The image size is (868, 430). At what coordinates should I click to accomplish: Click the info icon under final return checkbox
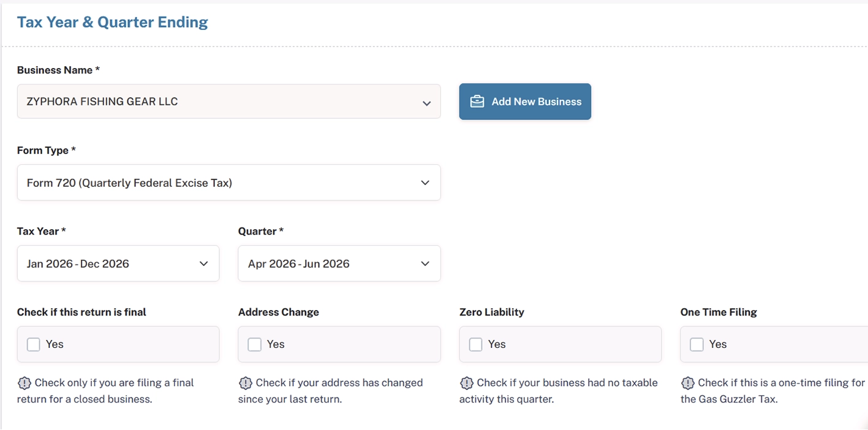[24, 383]
